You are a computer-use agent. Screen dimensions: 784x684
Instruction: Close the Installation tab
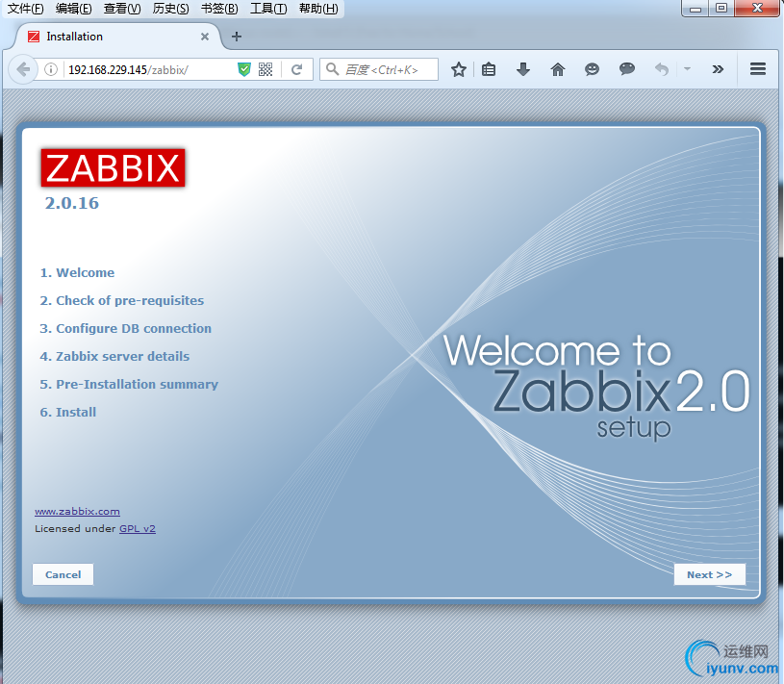[205, 37]
